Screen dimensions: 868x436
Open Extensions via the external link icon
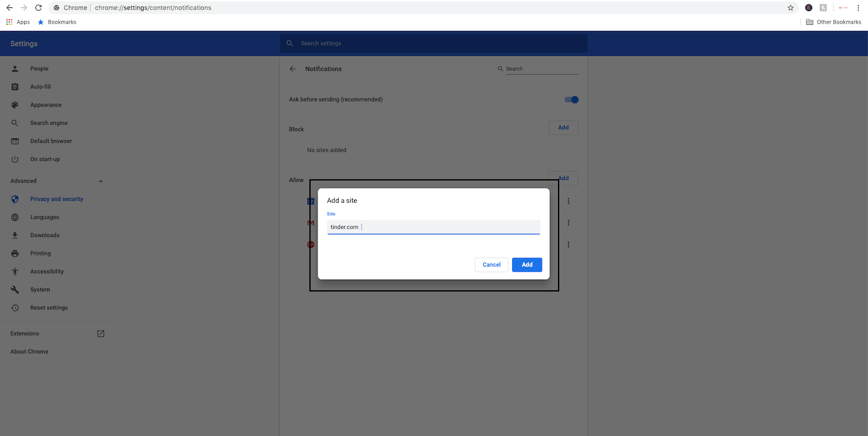point(101,334)
